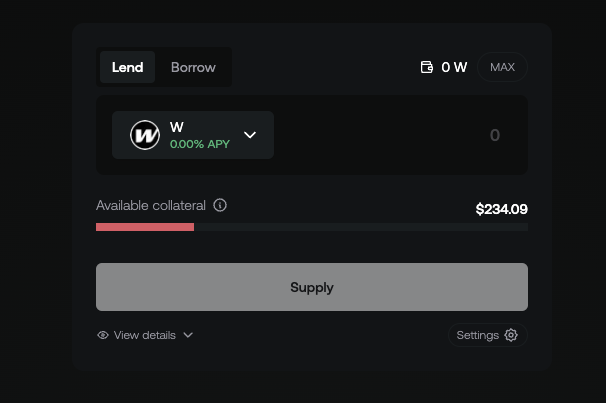Click the 0 W wallet balance text
Image resolution: width=606 pixels, height=403 pixels.
[x=454, y=67]
